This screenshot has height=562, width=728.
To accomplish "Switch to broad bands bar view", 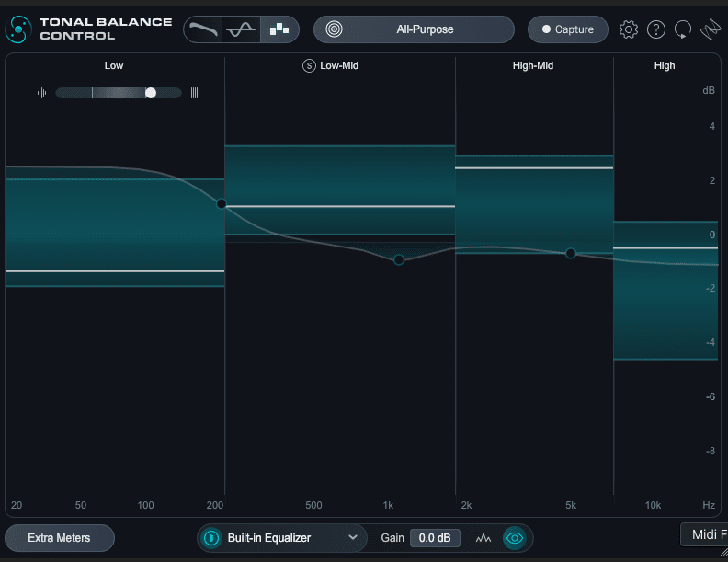I will click(x=279, y=29).
